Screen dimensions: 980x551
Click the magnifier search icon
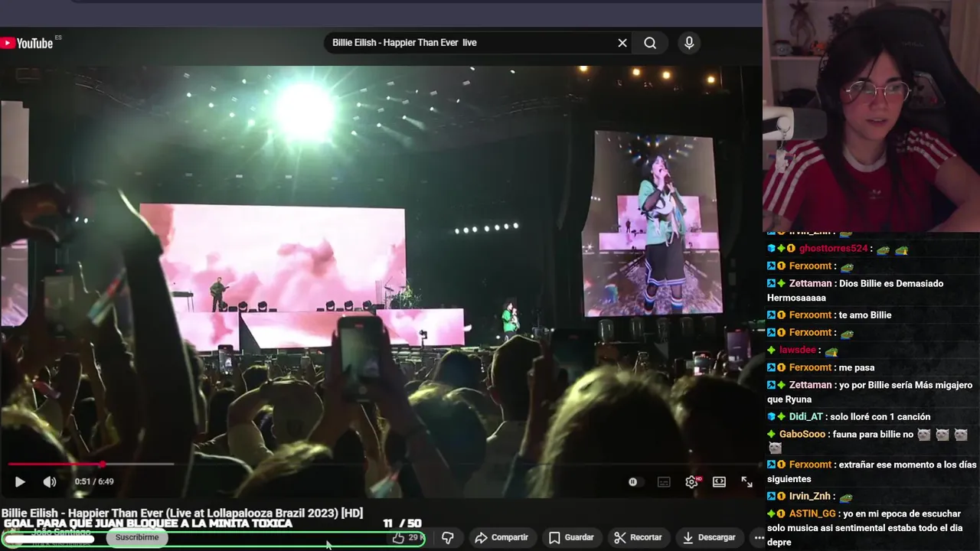point(650,43)
